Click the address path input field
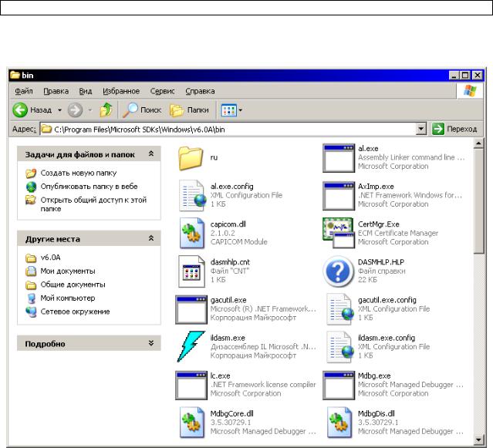The image size is (493, 448). (x=233, y=129)
